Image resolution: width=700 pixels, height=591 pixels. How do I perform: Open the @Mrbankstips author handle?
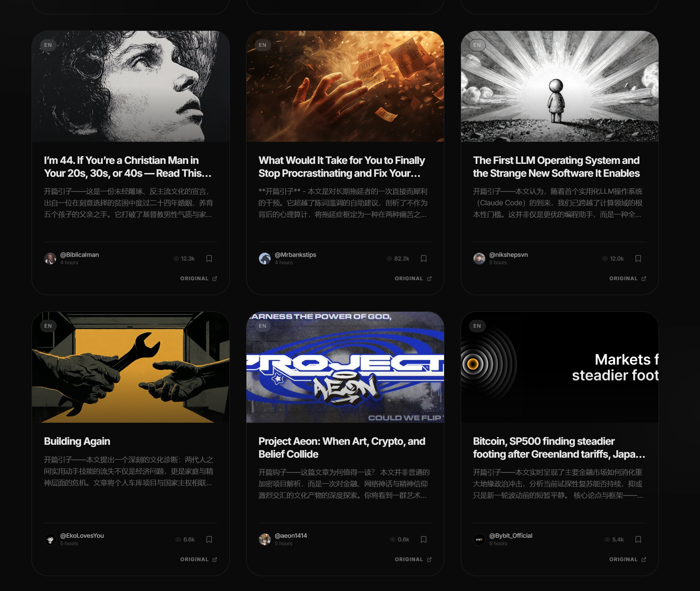pos(295,255)
